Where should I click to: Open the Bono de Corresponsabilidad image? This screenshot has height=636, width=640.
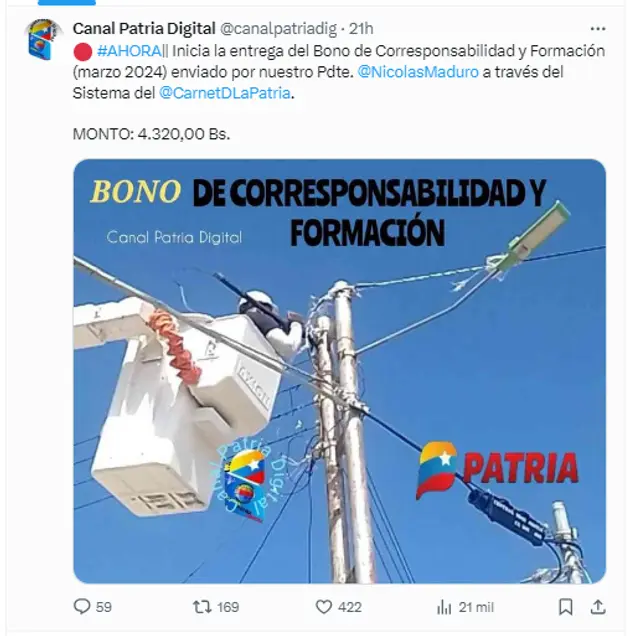pos(340,371)
